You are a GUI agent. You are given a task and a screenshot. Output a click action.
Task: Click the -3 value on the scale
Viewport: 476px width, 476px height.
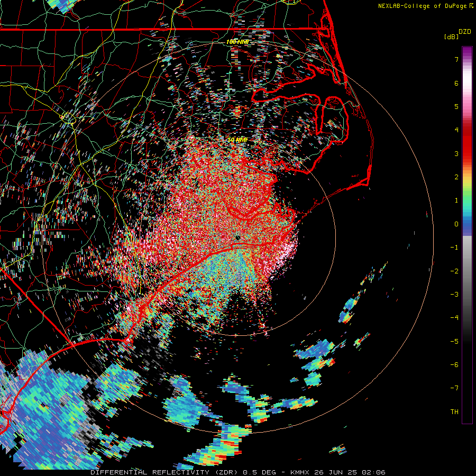(x=454, y=295)
